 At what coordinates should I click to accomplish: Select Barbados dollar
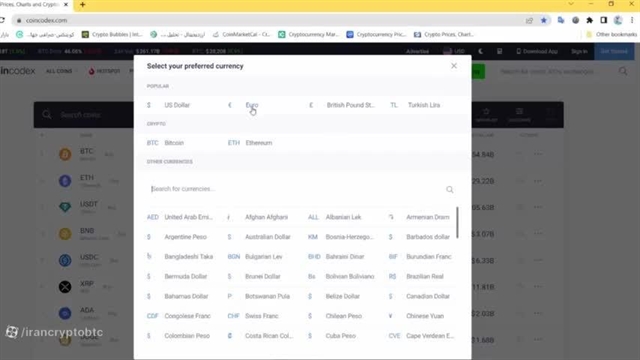427,237
